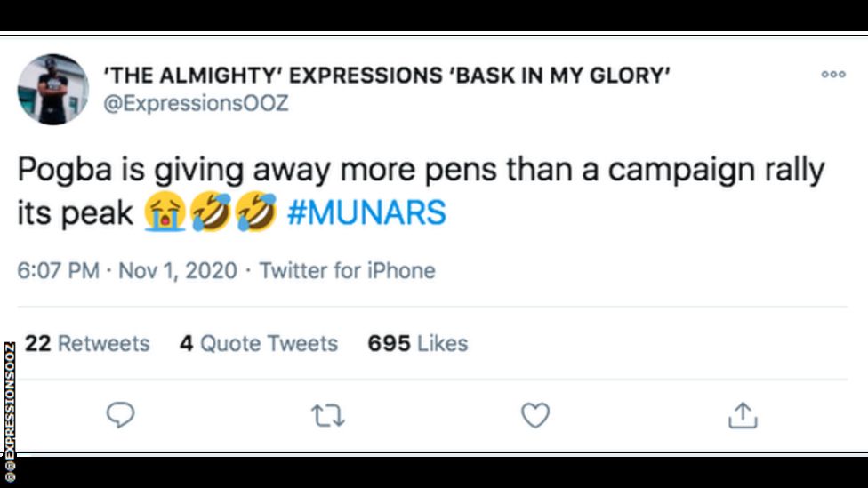Click the 'THE ALMIGHTY' EXPRESSIONS display name
The image size is (868, 488).
coord(388,76)
